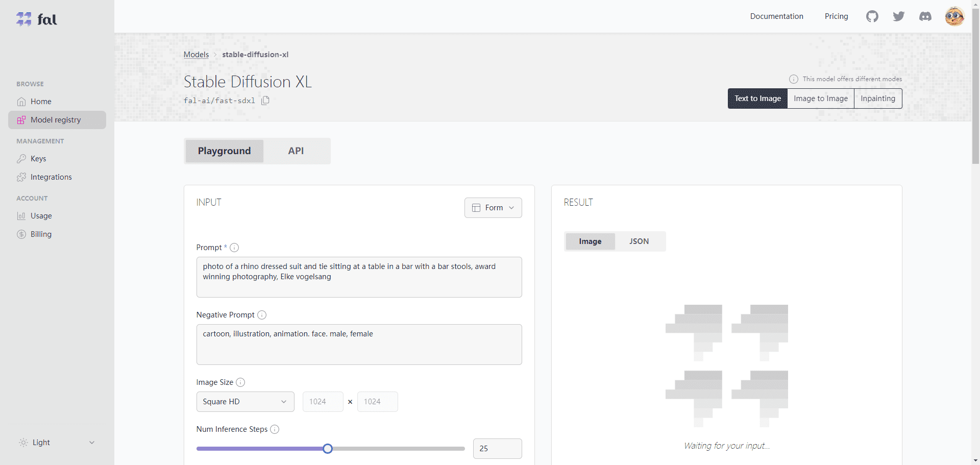This screenshot has height=465, width=980.
Task: Click the Integrations puzzle icon
Action: (x=21, y=177)
